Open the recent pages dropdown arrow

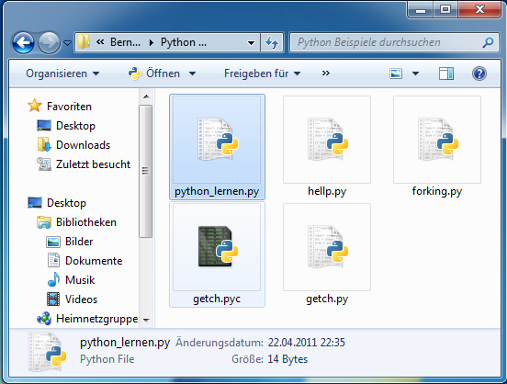[67, 43]
